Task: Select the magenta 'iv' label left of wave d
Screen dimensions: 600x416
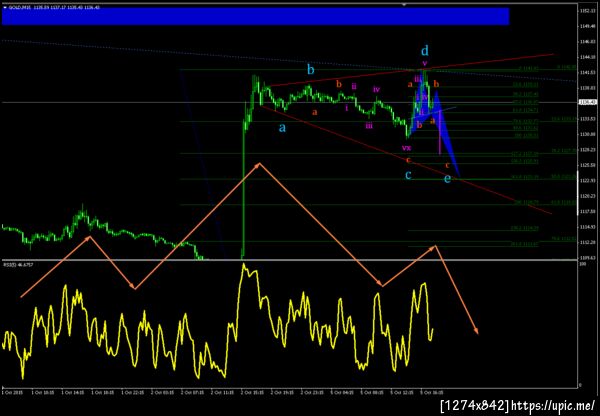Action: [377, 90]
